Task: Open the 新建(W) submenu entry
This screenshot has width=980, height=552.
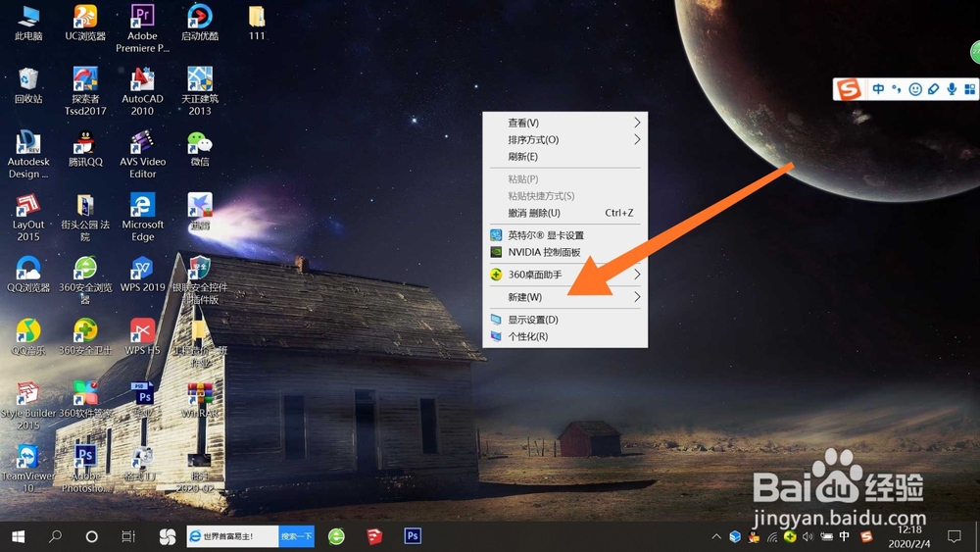Action: (565, 297)
